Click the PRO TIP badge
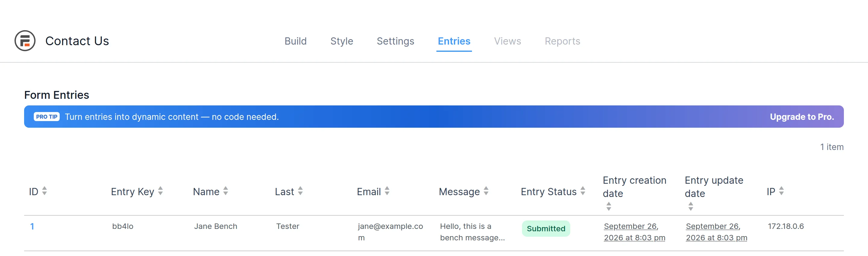The height and width of the screenshot is (256, 868). (x=46, y=117)
